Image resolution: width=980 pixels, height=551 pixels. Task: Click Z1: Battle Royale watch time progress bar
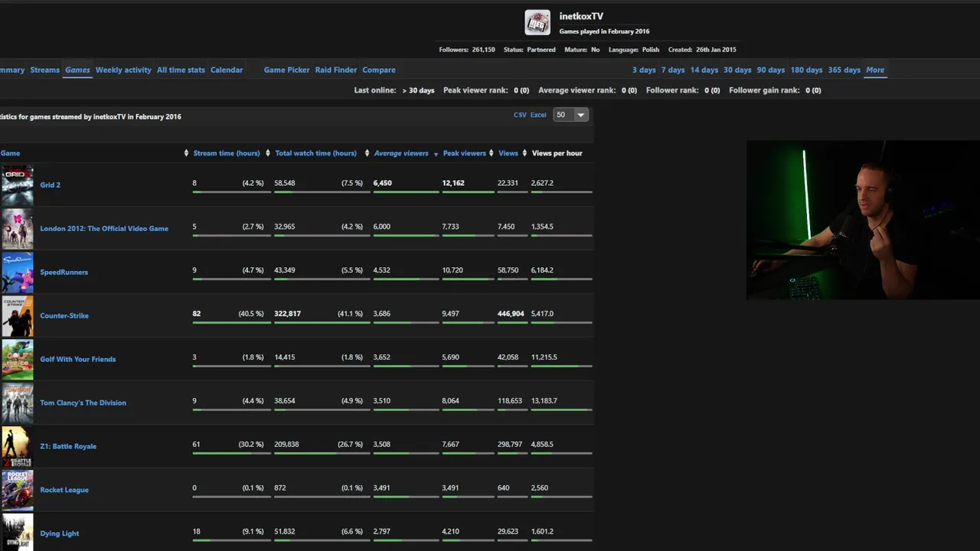(x=320, y=453)
